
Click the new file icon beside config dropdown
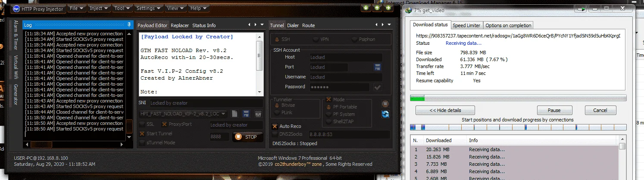tap(234, 114)
